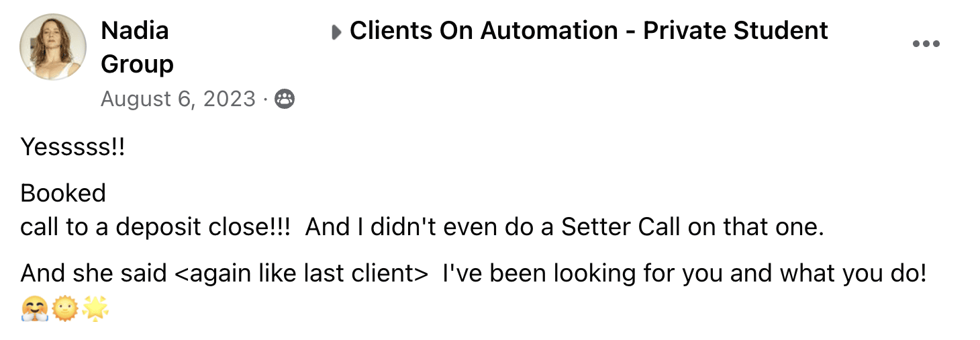The height and width of the screenshot is (340, 980).
Task: Click the sun face emoji
Action: pyautogui.click(x=64, y=310)
